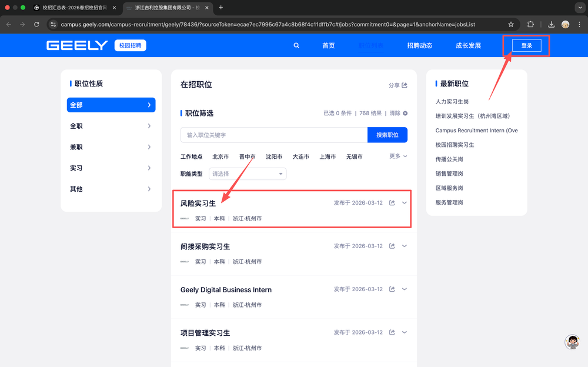588x367 pixels.
Task: Click the share icon beside 分享
Action: coord(405,85)
